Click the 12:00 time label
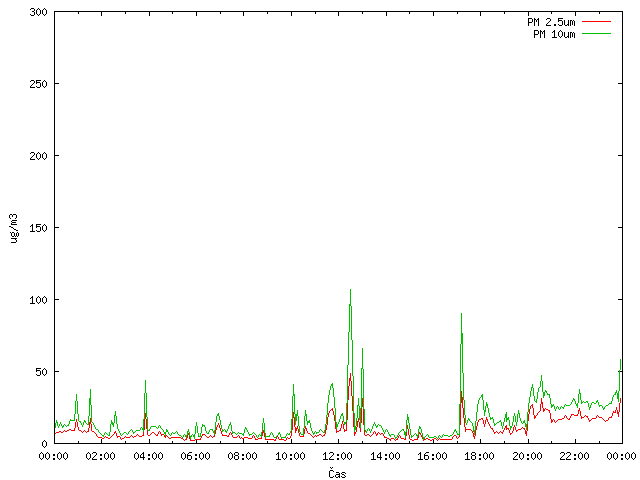640x480 pixels. 338,456
